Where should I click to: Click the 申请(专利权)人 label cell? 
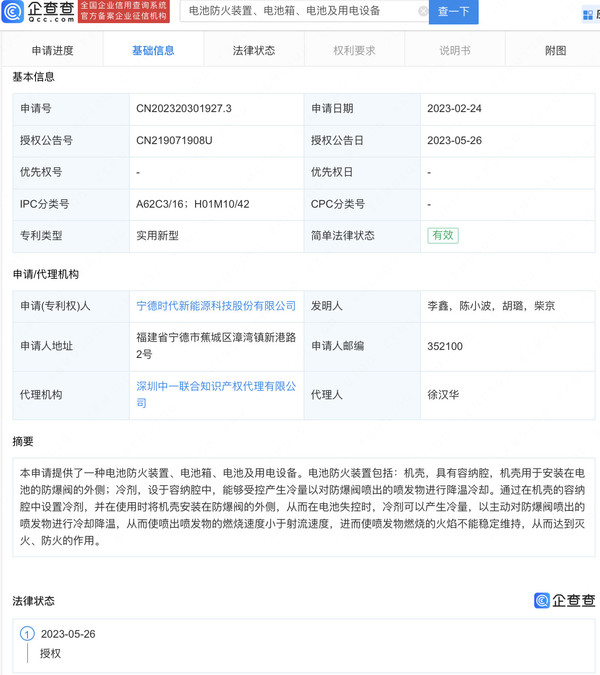71,306
